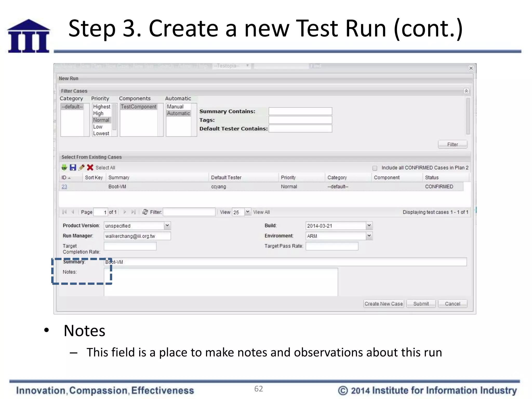The width and height of the screenshot is (532, 399).
Task: Click CONFIRMED status cell
Action: (x=439, y=187)
